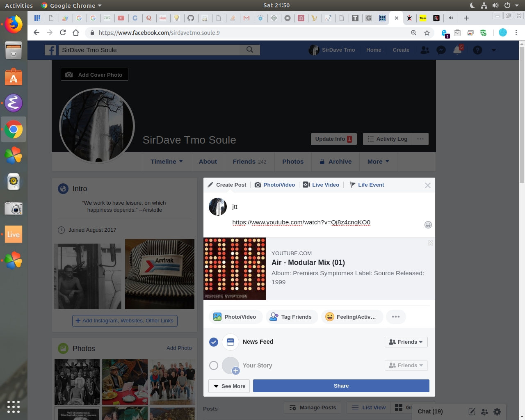Expand the More profile tab menu

click(x=378, y=162)
